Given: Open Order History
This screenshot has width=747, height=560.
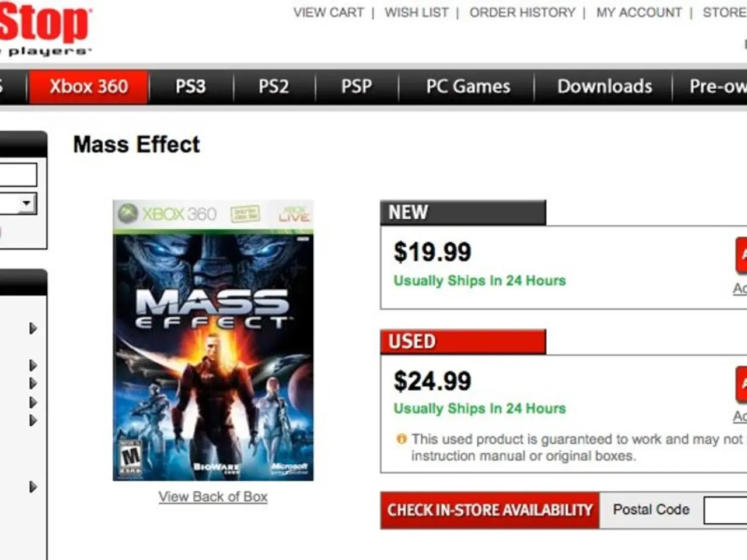Looking at the screenshot, I should tap(522, 12).
